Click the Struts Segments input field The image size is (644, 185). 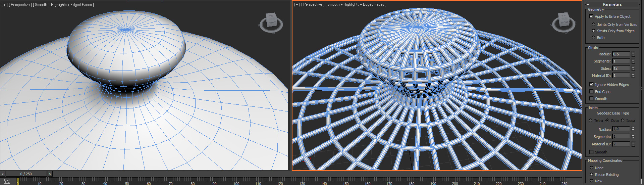point(621,61)
